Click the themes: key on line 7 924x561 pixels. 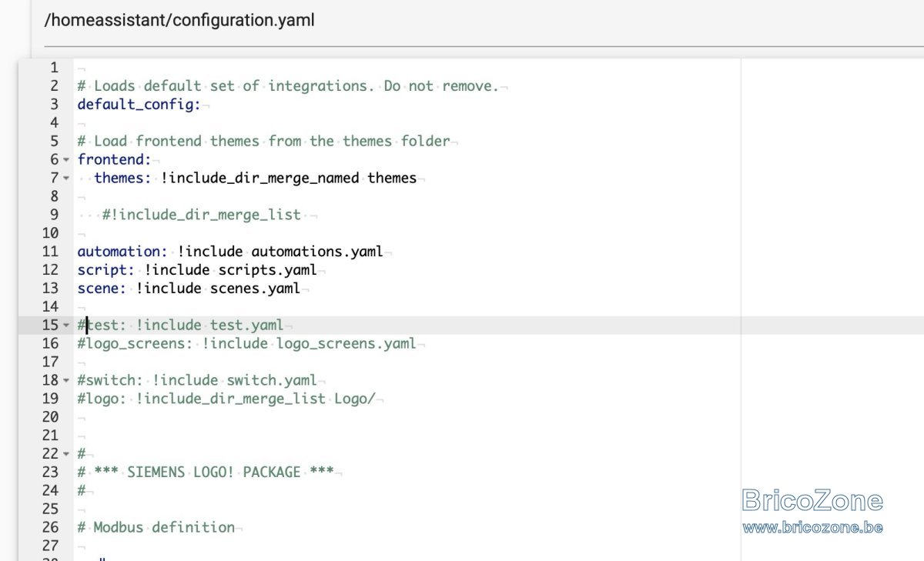click(x=123, y=178)
